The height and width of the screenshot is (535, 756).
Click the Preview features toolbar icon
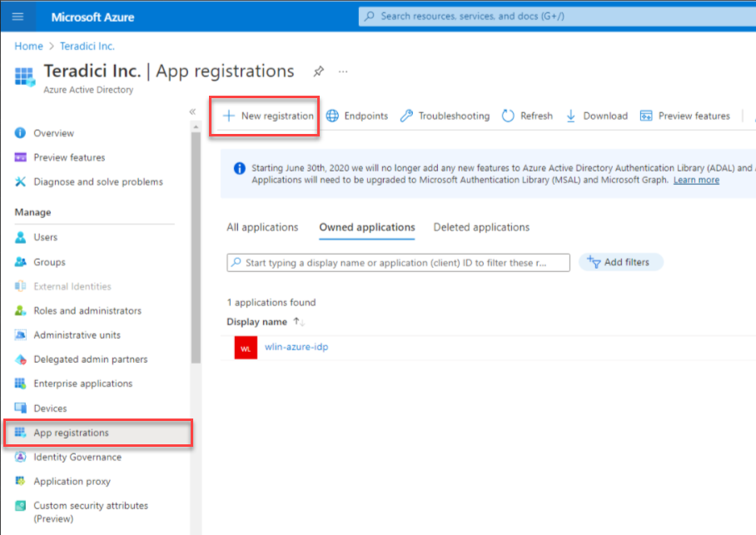(x=646, y=116)
